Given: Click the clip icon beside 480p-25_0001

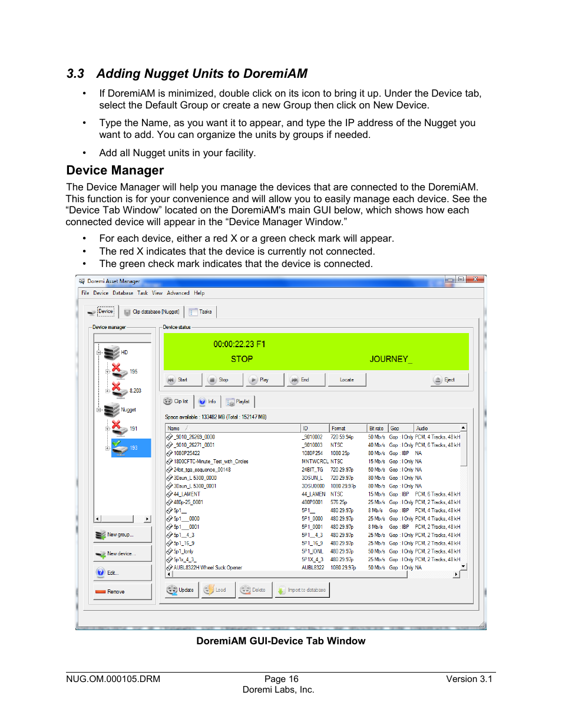Looking at the screenshot, I should (170, 503).
